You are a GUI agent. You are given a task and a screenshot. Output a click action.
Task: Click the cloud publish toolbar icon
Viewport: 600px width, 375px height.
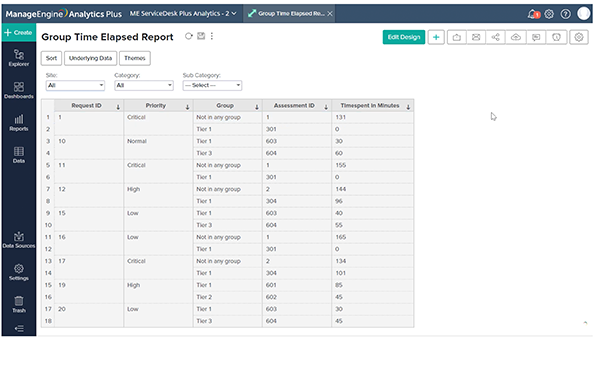tap(516, 37)
